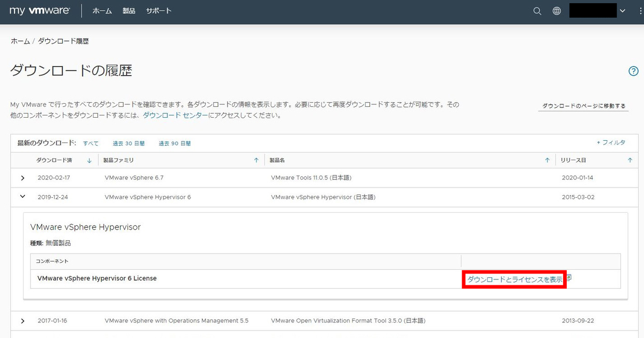This screenshot has width=644, height=338.
Task: Open the サポート menu
Action: click(x=158, y=10)
